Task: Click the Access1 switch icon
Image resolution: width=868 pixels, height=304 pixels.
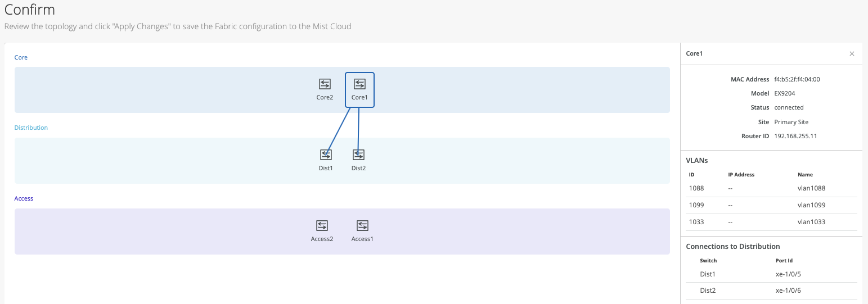Action: 362,225
